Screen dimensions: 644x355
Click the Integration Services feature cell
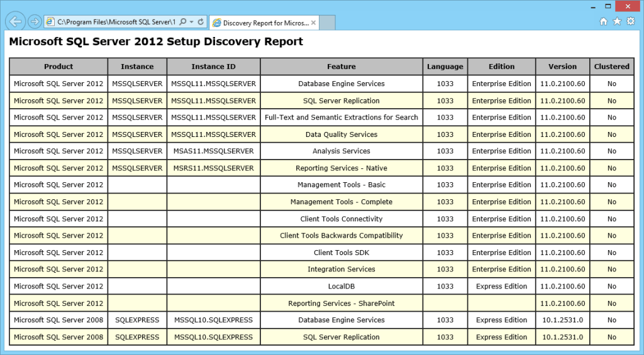pyautogui.click(x=341, y=269)
